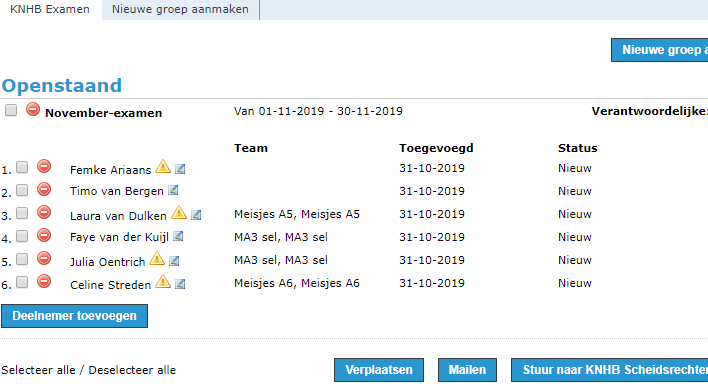The width and height of the screenshot is (708, 384).
Task: Open the KNHB Examen tab
Action: pyautogui.click(x=50, y=9)
